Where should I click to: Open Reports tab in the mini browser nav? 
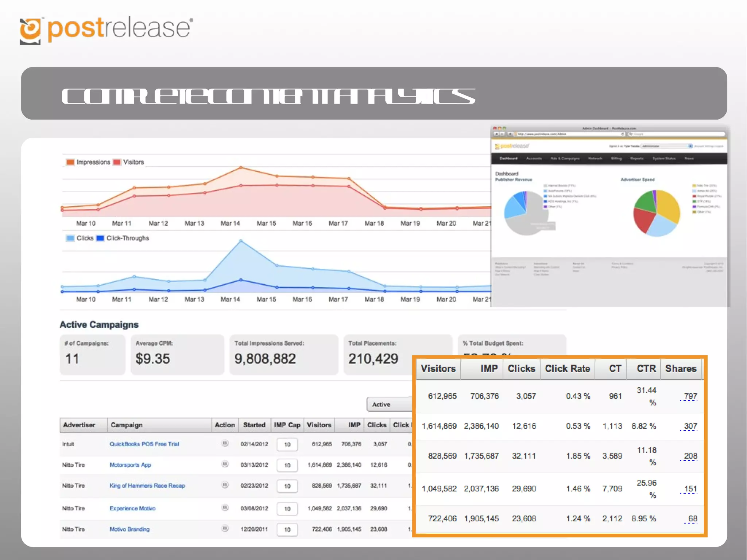pos(637,159)
